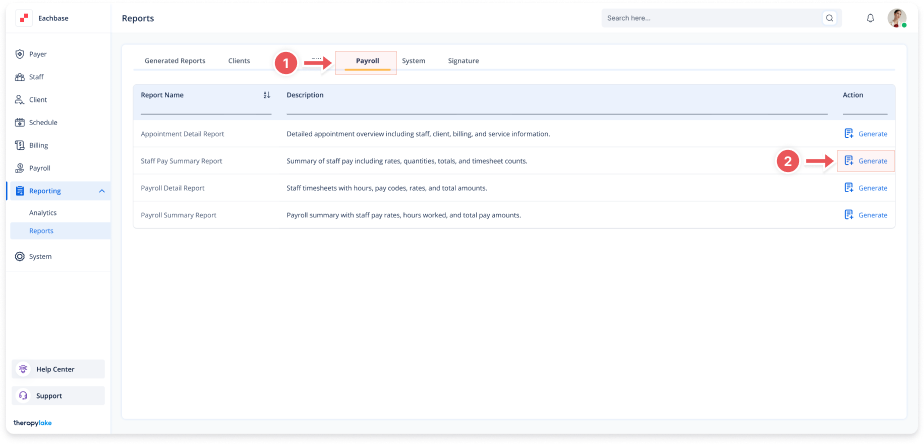The image size is (924, 444).
Task: Select 'Payroll Summary Report' name cell
Action: click(x=179, y=215)
